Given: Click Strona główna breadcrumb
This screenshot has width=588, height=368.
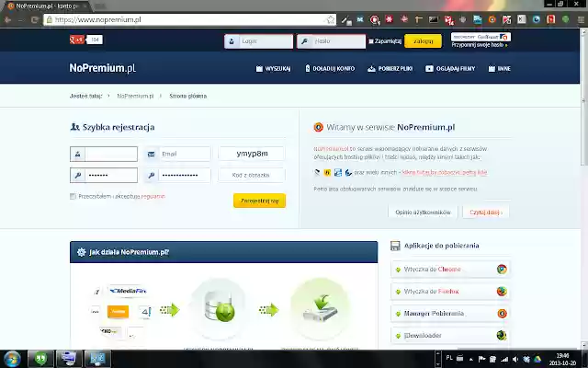Looking at the screenshot, I should [x=187, y=96].
